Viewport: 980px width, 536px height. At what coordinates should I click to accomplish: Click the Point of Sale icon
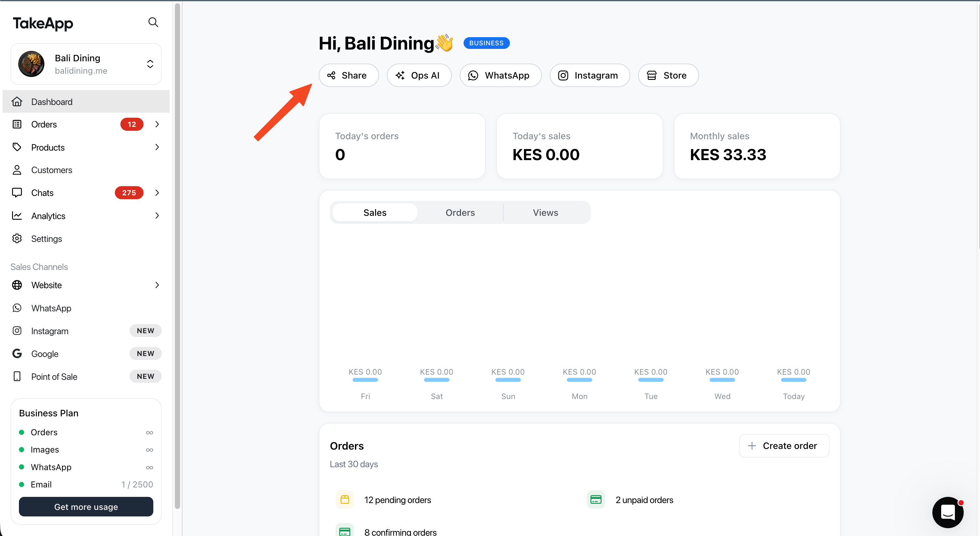(17, 376)
